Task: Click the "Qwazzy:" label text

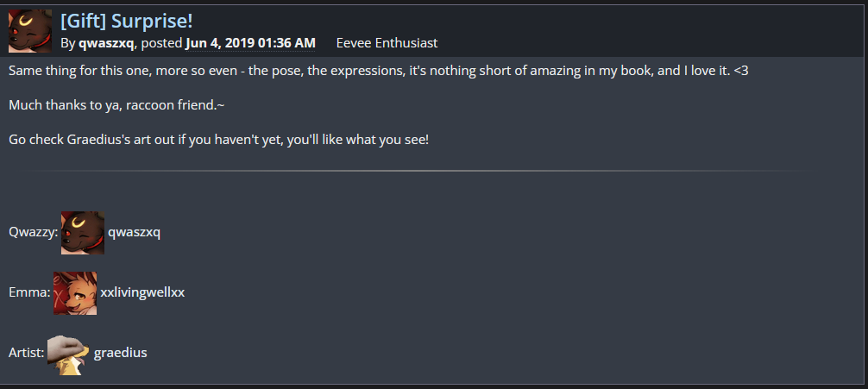Action: point(33,232)
